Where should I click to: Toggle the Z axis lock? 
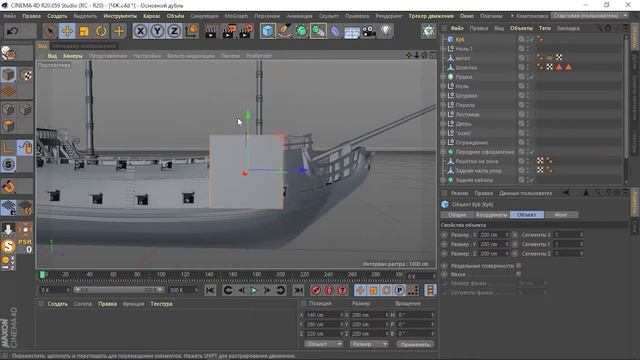[174, 31]
